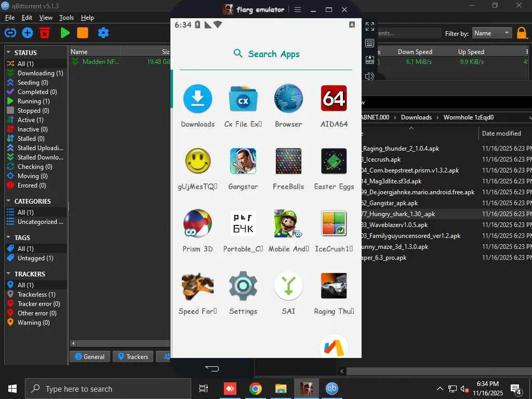532x399 pixels.
Task: Click the Up Speed column header
Action: pos(471,51)
